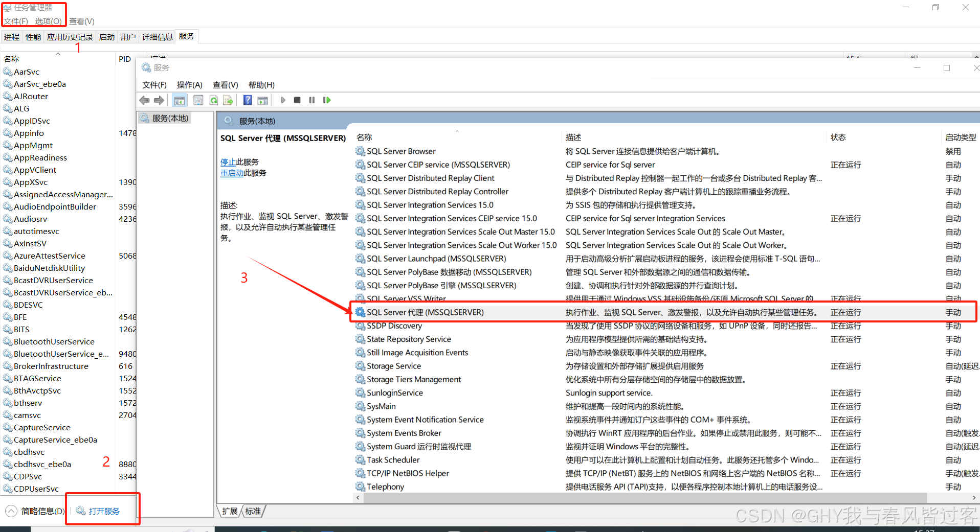
Task: Switch to the 性能 tab in Task Manager
Action: tap(33, 37)
